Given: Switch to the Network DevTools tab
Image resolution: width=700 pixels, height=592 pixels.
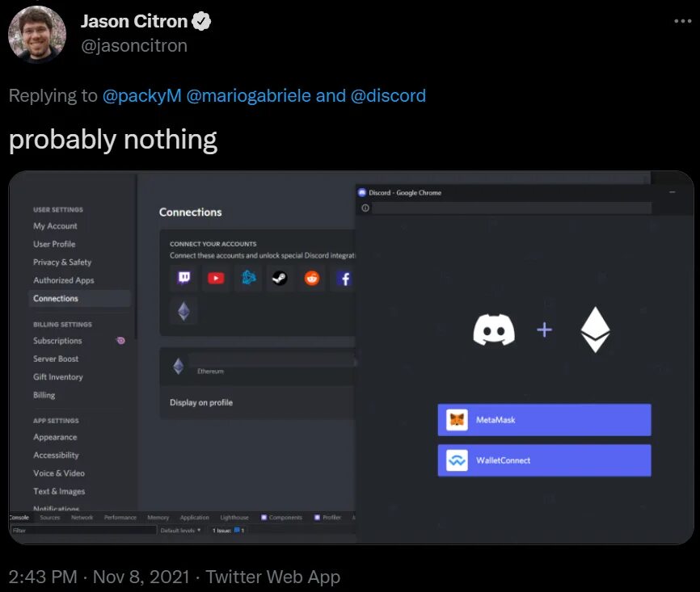Looking at the screenshot, I should (x=82, y=518).
